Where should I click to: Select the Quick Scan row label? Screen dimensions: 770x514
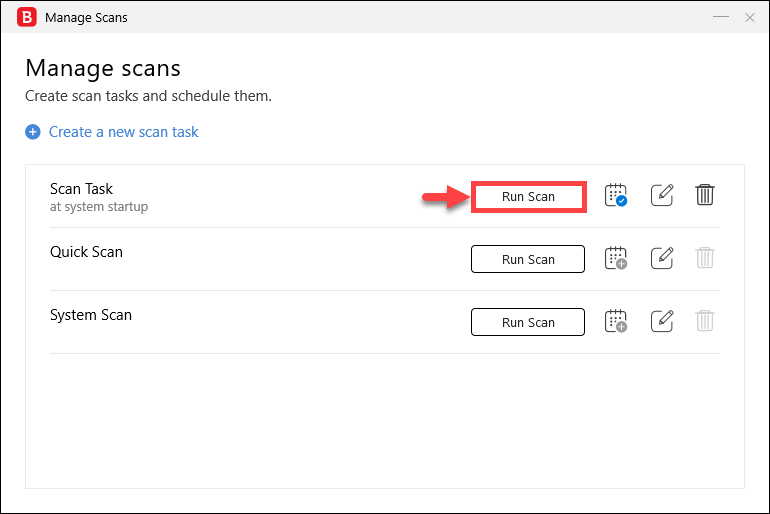pyautogui.click(x=86, y=252)
